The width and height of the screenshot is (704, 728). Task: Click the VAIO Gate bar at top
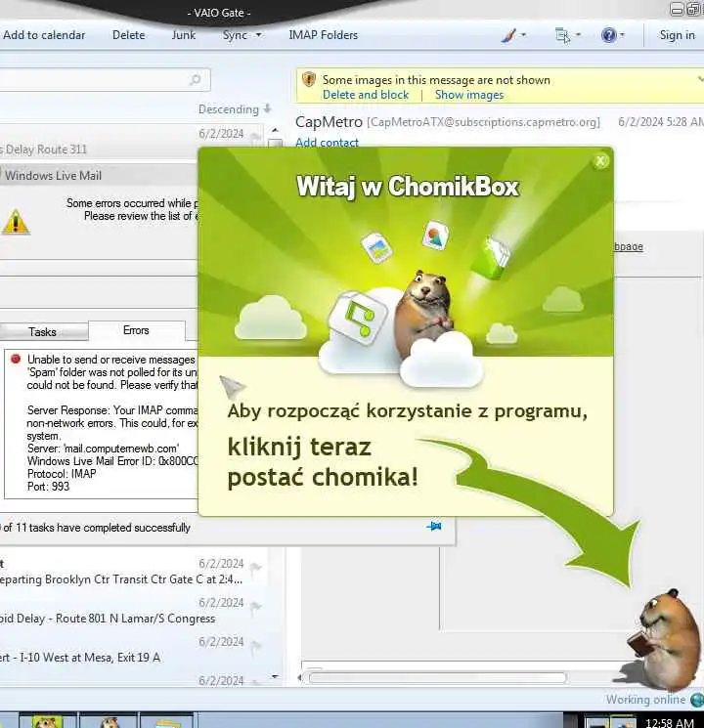pyautogui.click(x=219, y=13)
